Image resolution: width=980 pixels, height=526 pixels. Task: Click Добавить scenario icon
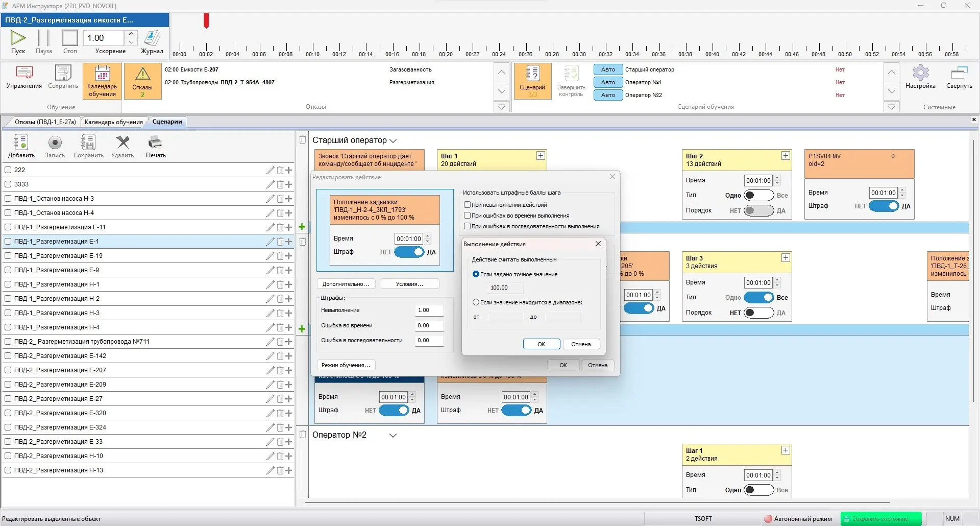click(21, 142)
